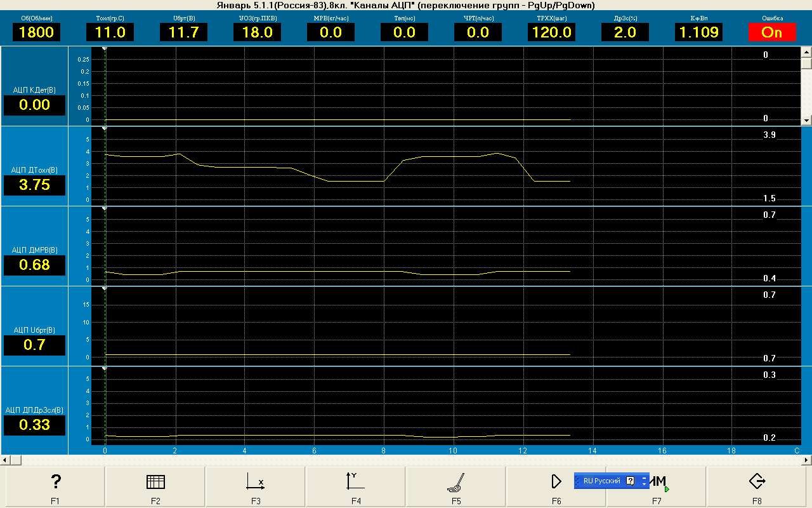Viewport: 812px width, 508px height.
Task: Select the АЦП ДПДрЗсл value 0.33
Action: (x=35, y=425)
